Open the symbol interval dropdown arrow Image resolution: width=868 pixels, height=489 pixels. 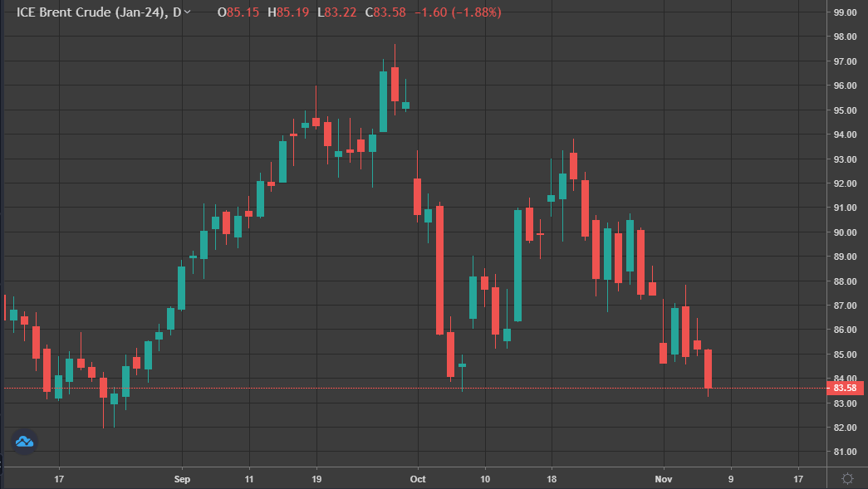click(x=187, y=12)
